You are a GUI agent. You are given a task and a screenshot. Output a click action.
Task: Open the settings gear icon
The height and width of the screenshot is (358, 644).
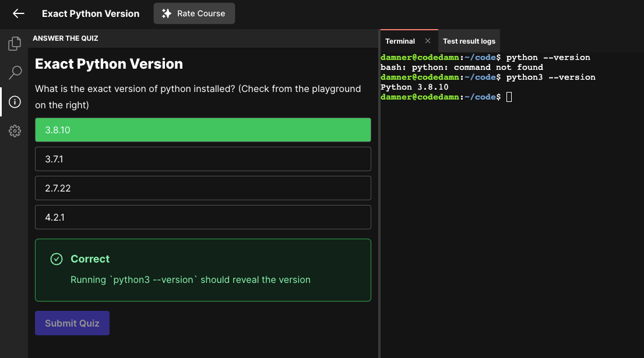(15, 131)
